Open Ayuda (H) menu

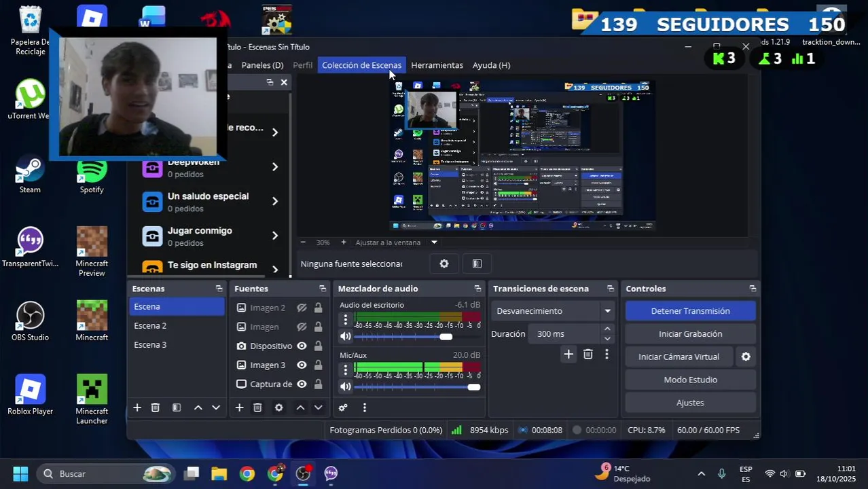tap(491, 65)
